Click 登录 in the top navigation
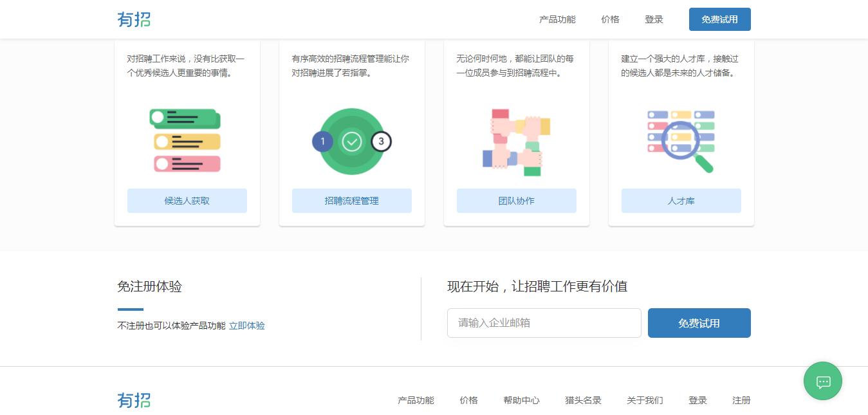868x415 pixels. point(654,19)
